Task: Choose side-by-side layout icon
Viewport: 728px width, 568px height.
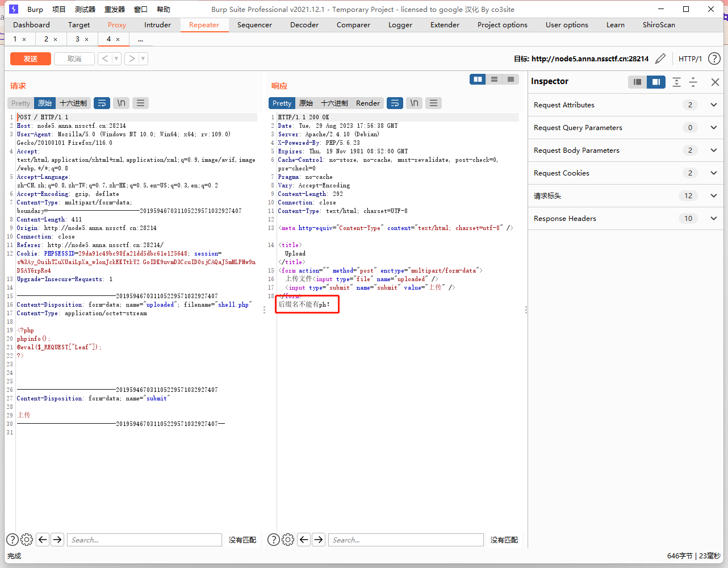Action: pyautogui.click(x=478, y=80)
